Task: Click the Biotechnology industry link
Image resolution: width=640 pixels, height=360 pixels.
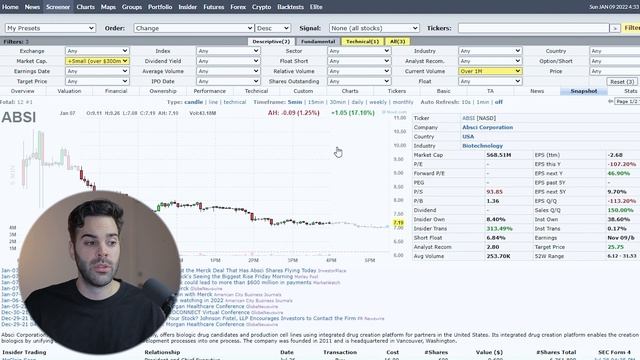Action: [482, 146]
